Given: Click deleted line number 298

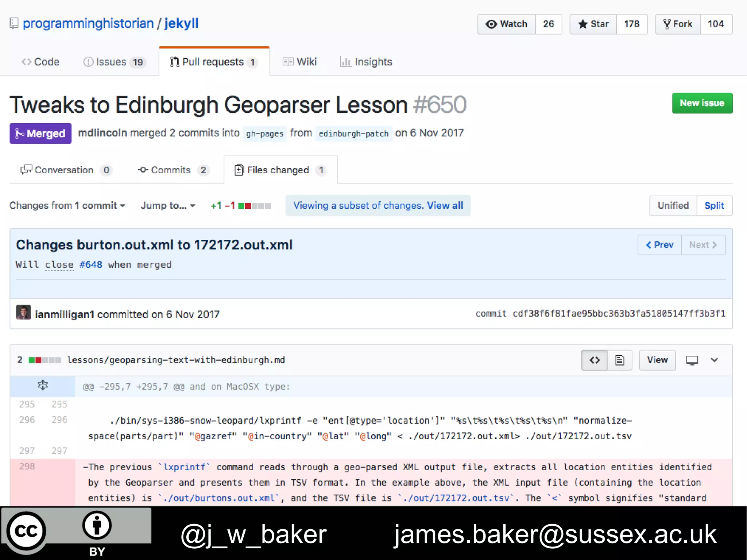Looking at the screenshot, I should pyautogui.click(x=27, y=466).
